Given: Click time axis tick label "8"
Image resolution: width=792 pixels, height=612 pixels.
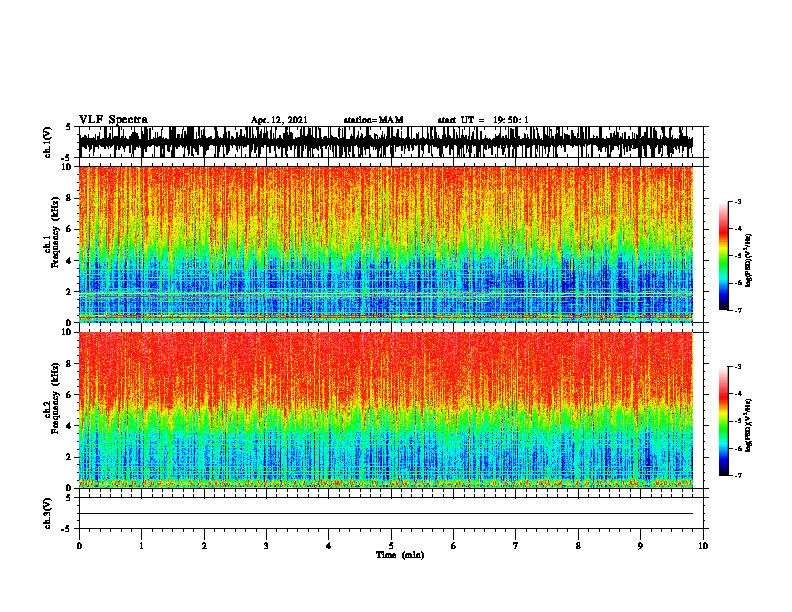Looking at the screenshot, I should (578, 546).
